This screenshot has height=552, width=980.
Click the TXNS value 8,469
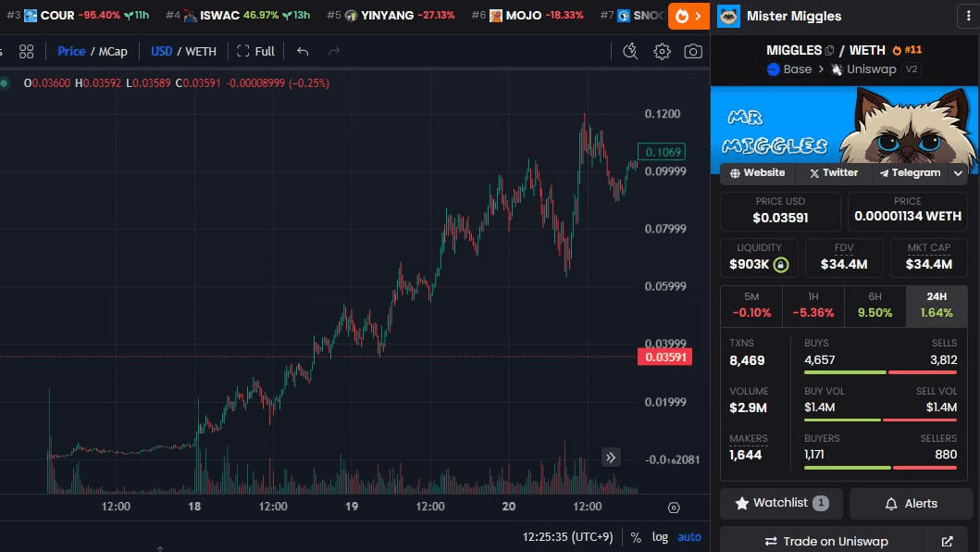pos(747,360)
